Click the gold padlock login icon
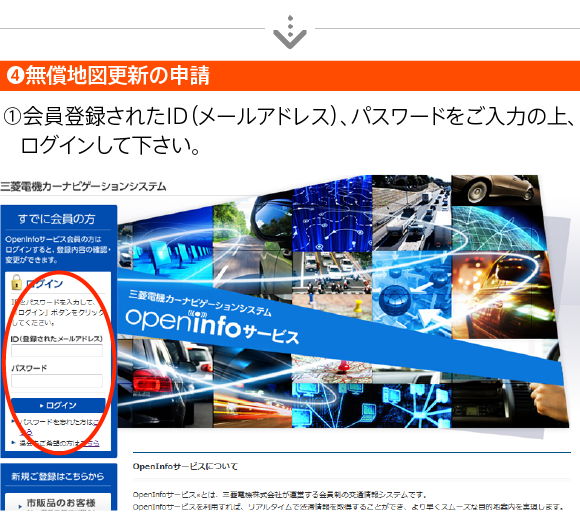580x523 pixels. (16, 283)
